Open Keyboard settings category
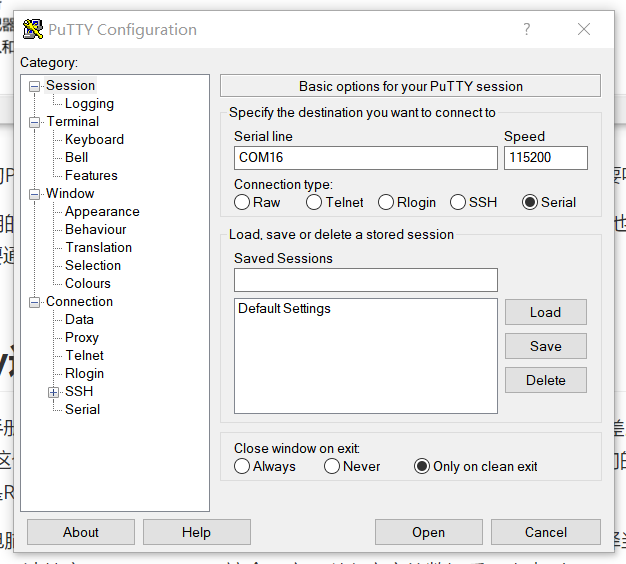The image size is (626, 564). click(94, 139)
